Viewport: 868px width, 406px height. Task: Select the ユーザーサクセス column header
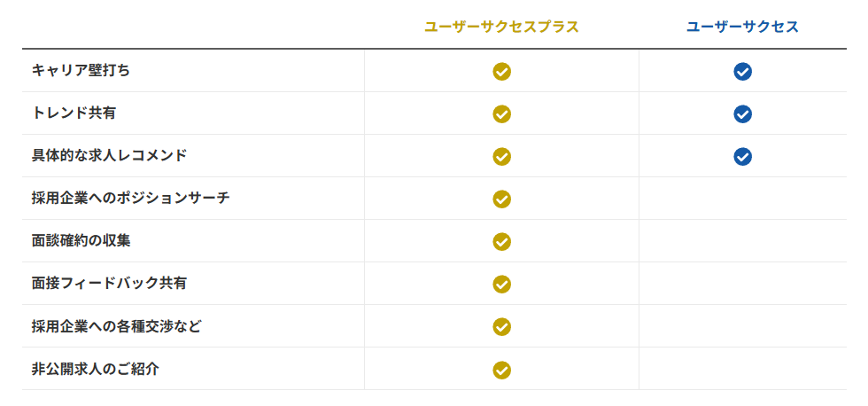coord(742,27)
